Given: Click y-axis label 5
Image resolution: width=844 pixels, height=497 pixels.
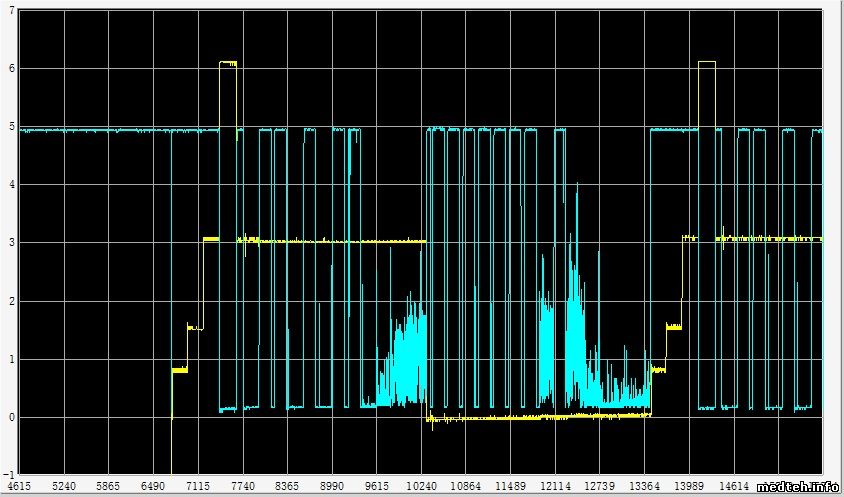Looking at the screenshot, I should coord(10,127).
